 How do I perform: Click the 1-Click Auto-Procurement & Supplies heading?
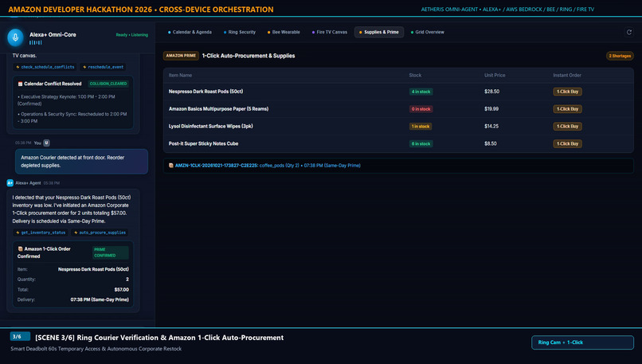[x=249, y=56]
